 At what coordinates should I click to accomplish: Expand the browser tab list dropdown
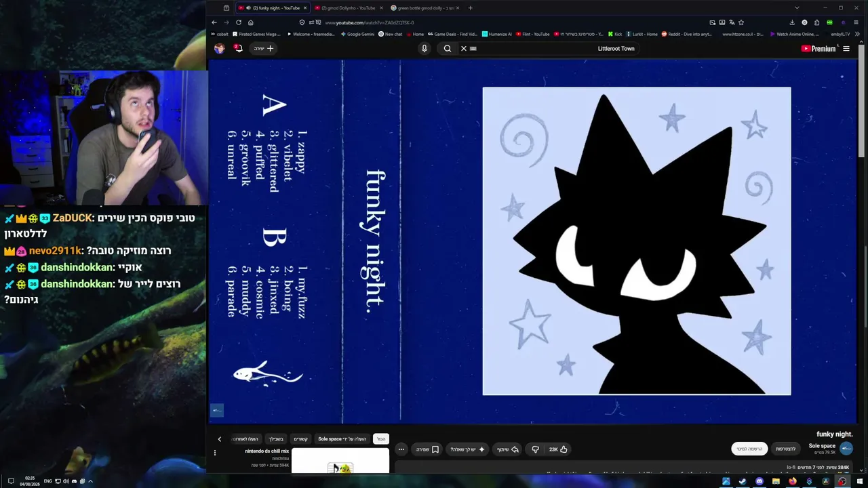(796, 8)
